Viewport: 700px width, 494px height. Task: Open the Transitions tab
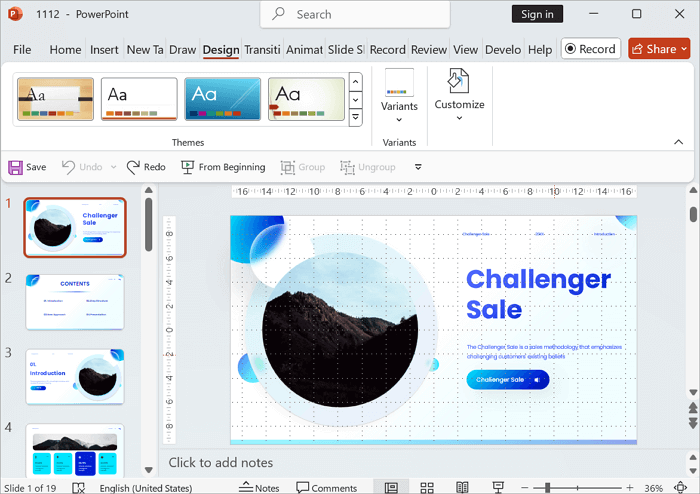tap(262, 50)
